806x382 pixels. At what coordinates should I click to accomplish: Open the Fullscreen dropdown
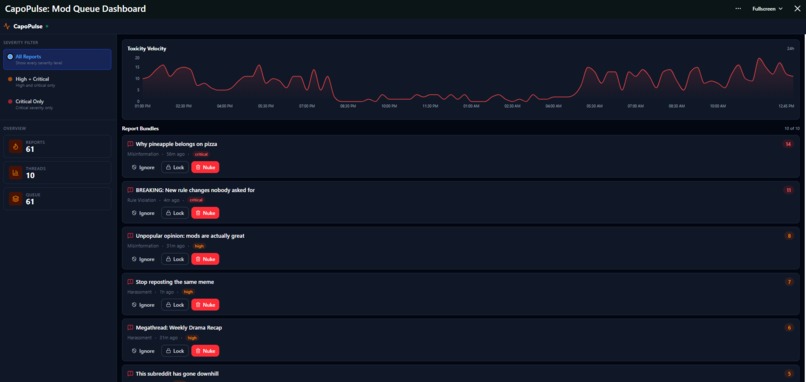767,9
